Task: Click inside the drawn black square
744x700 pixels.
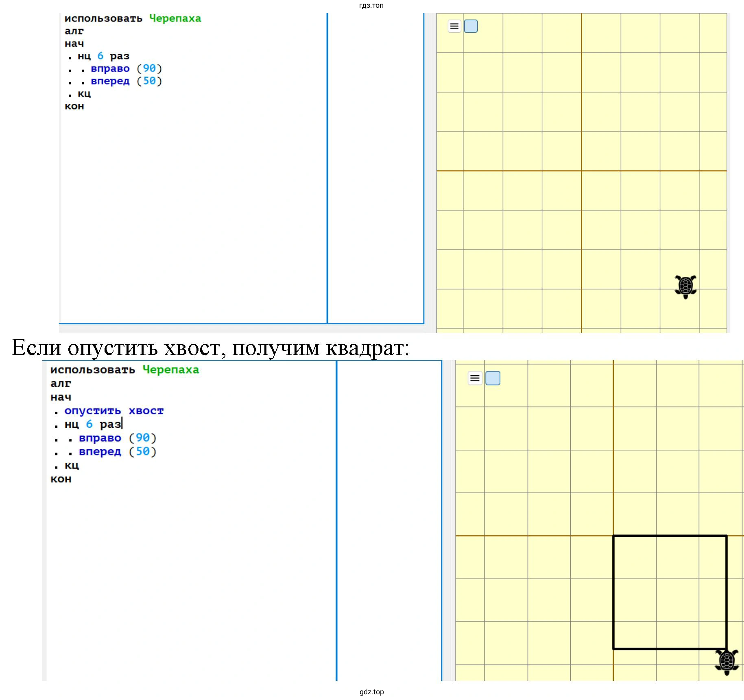Action: click(x=670, y=592)
